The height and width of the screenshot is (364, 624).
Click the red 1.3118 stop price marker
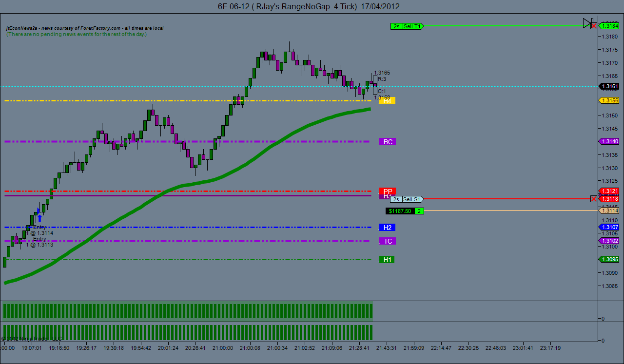pyautogui.click(x=609, y=199)
